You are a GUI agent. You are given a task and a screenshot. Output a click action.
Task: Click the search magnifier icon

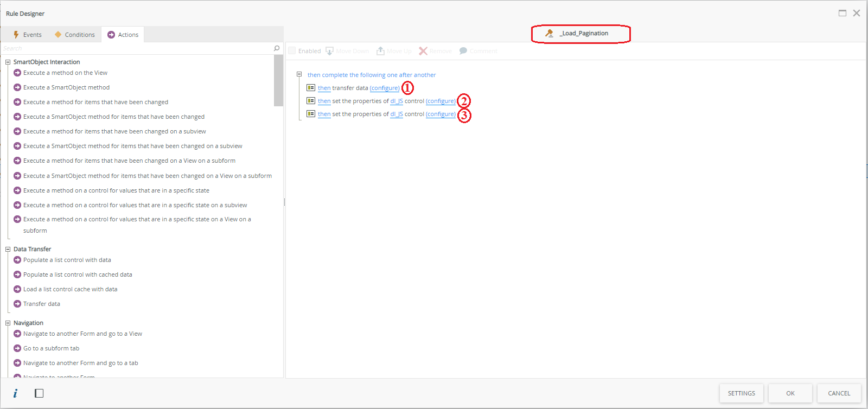tap(277, 48)
